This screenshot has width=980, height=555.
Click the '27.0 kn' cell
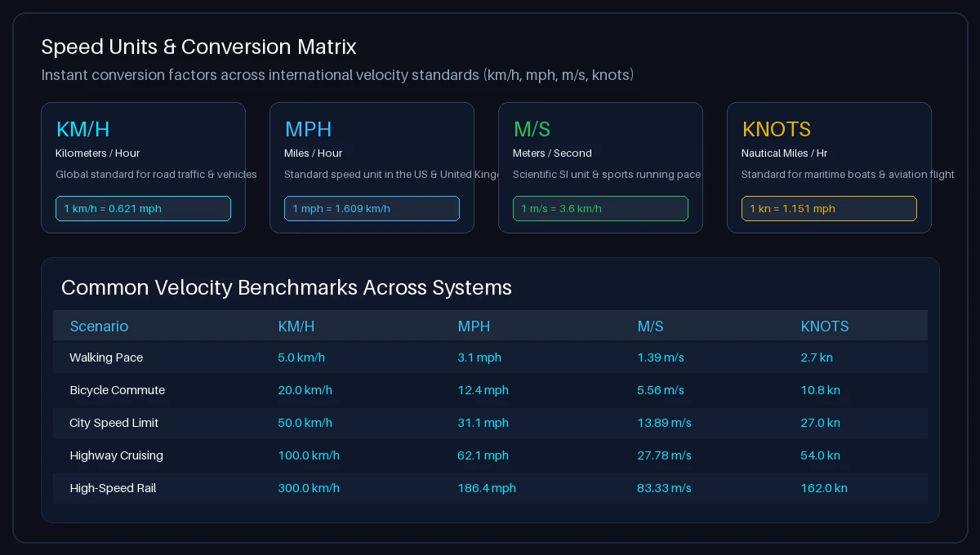coord(820,423)
